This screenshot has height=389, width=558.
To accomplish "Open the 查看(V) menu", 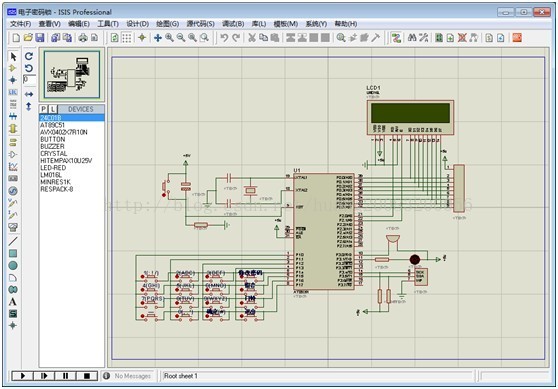I will coord(49,24).
